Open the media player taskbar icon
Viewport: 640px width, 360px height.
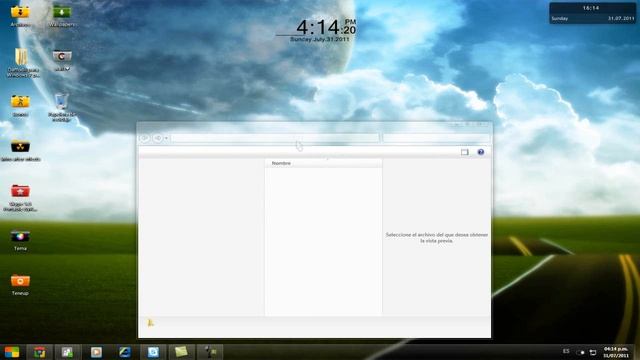pyautogui.click(x=96, y=352)
